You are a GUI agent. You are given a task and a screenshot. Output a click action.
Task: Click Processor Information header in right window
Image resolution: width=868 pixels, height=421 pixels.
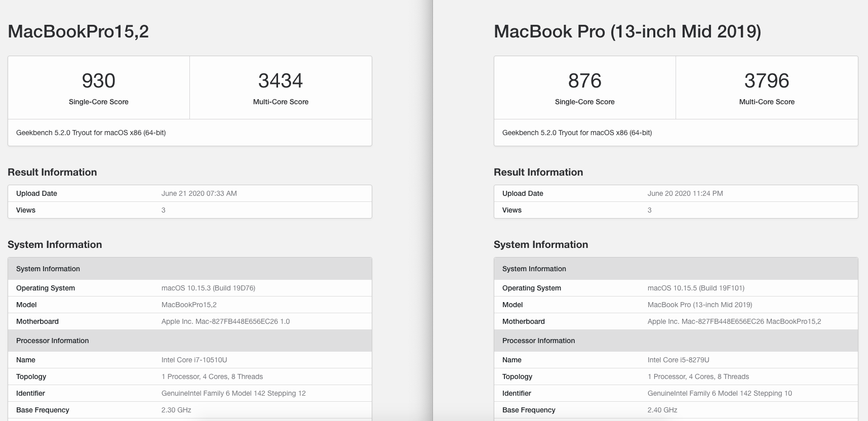coord(676,341)
